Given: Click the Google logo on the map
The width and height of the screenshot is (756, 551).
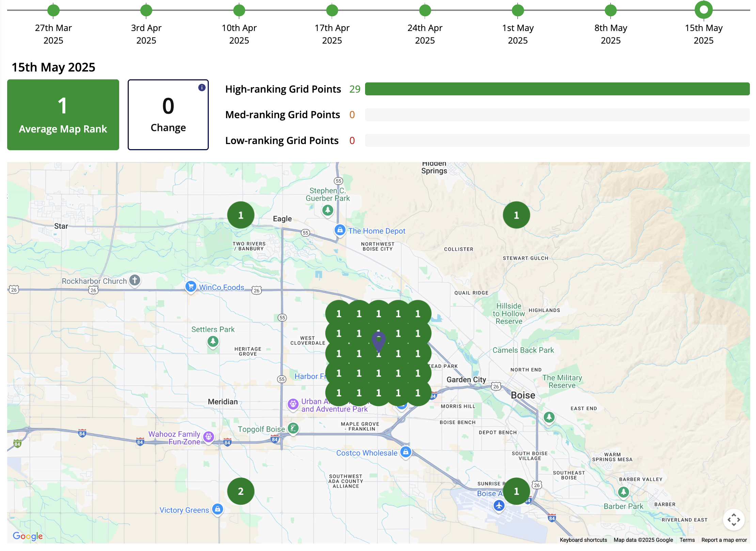Looking at the screenshot, I should click(x=28, y=536).
